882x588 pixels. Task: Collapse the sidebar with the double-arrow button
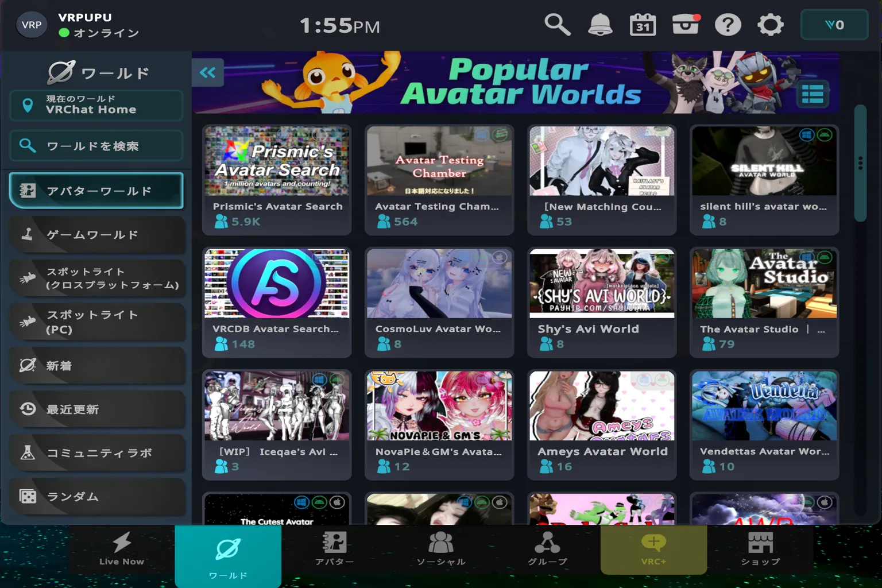coord(207,72)
